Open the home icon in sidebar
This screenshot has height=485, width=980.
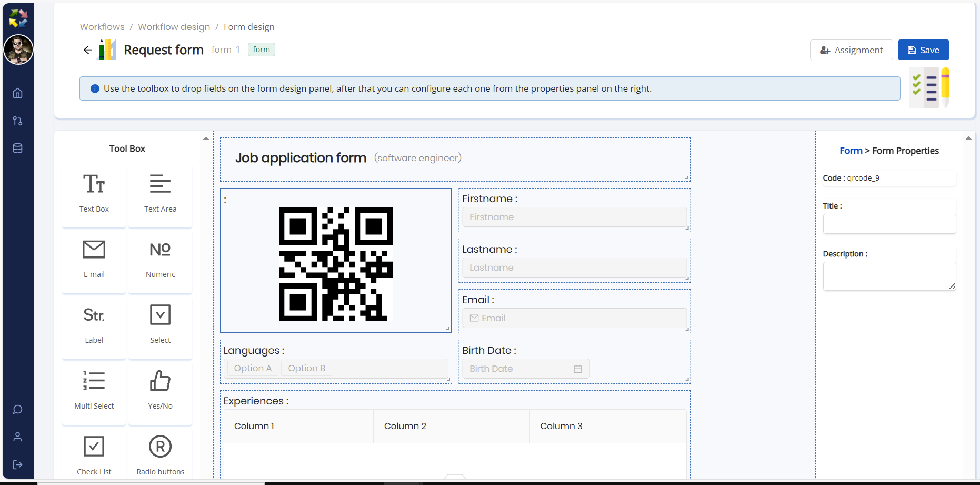(x=17, y=93)
